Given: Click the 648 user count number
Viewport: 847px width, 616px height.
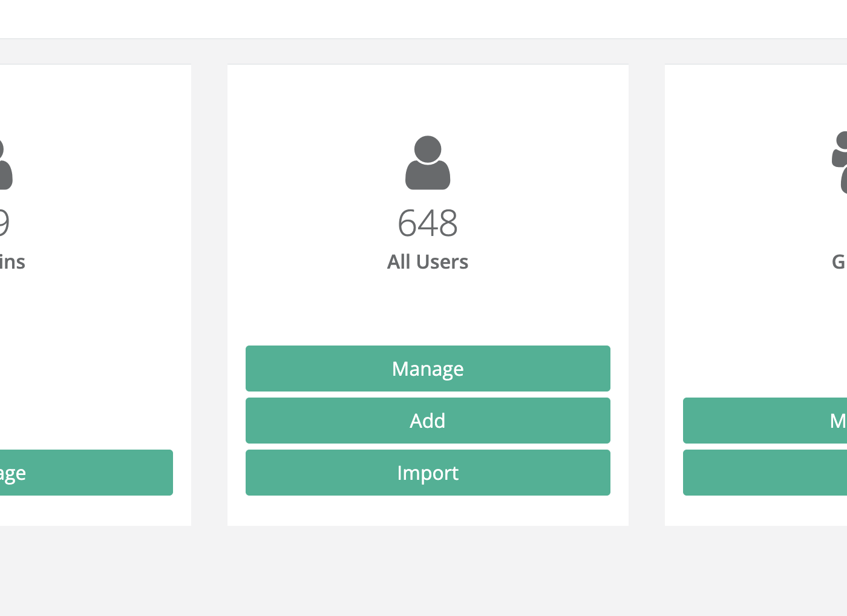Looking at the screenshot, I should point(427,222).
